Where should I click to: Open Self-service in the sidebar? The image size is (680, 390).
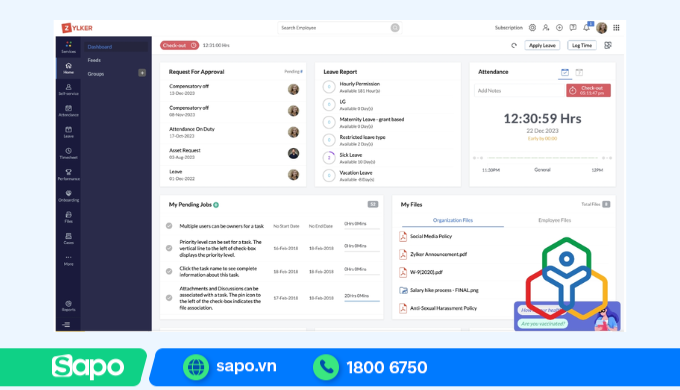point(69,89)
